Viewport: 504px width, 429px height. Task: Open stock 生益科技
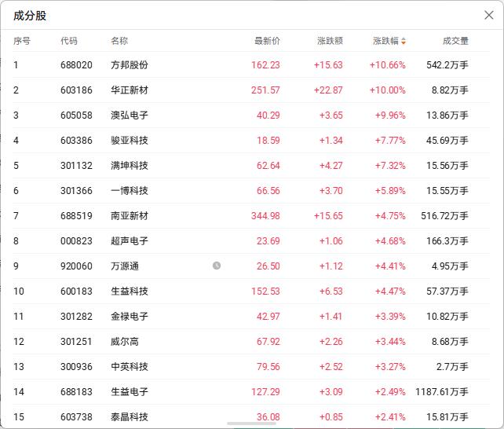pyautogui.click(x=130, y=291)
